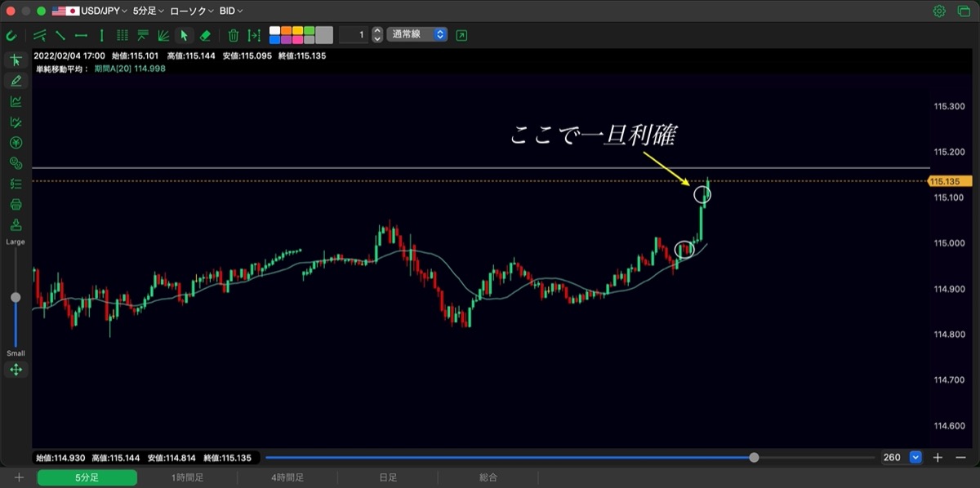This screenshot has width=980, height=488.
Task: Click the pop-out arrow toolbar button
Action: pyautogui.click(x=462, y=35)
